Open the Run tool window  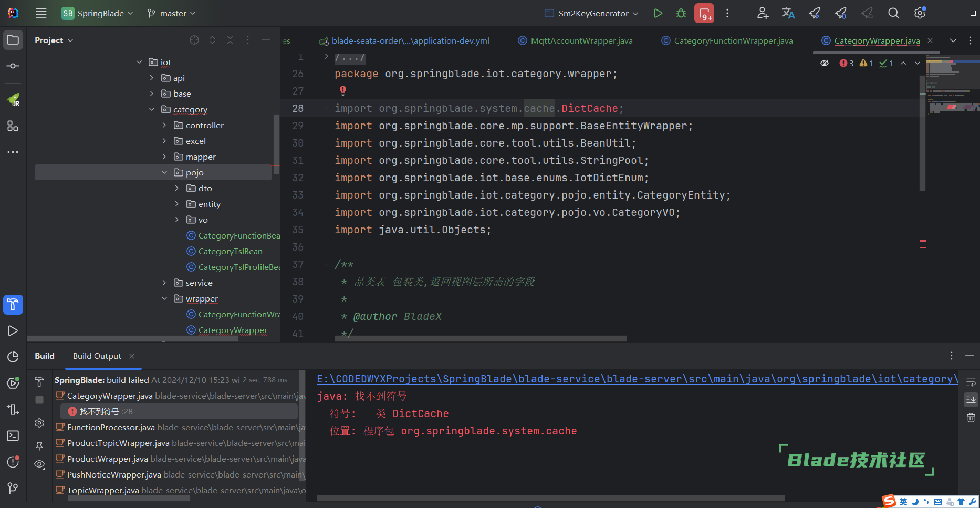[13, 330]
